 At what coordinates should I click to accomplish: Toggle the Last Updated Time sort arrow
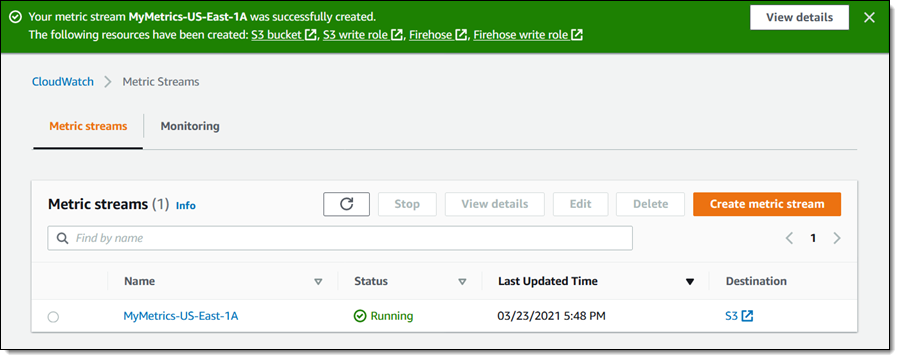pyautogui.click(x=690, y=282)
